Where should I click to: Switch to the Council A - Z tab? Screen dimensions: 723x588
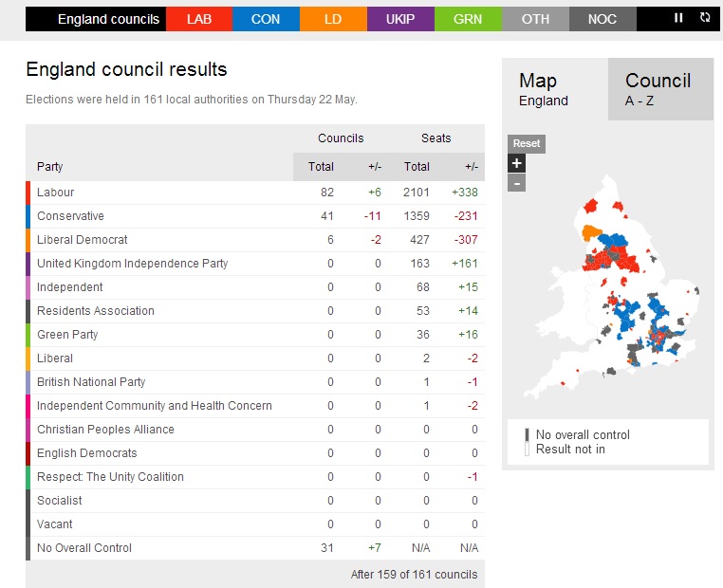(x=660, y=89)
